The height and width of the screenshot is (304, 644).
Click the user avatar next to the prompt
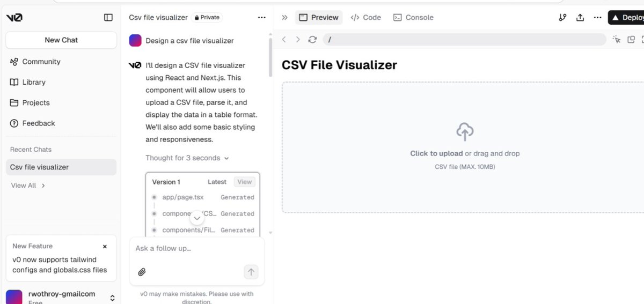(x=135, y=41)
